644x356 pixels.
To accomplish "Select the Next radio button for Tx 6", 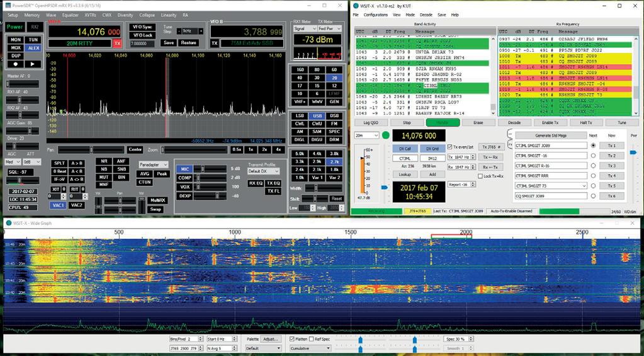I will pos(593,196).
